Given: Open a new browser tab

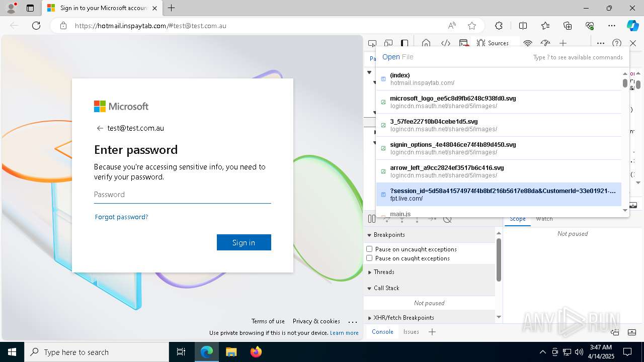Looking at the screenshot, I should [x=171, y=8].
